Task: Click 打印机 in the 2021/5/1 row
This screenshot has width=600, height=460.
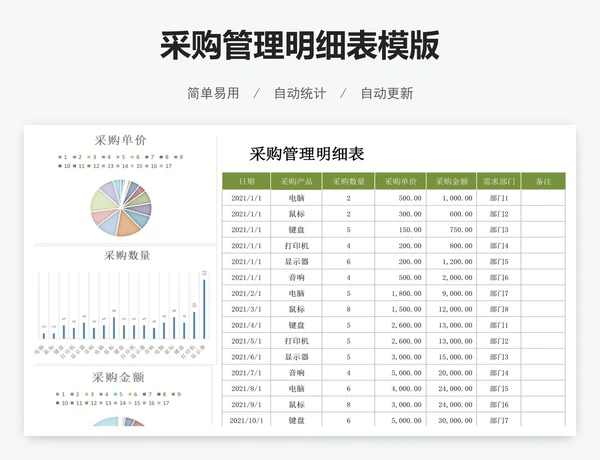Action: click(297, 341)
